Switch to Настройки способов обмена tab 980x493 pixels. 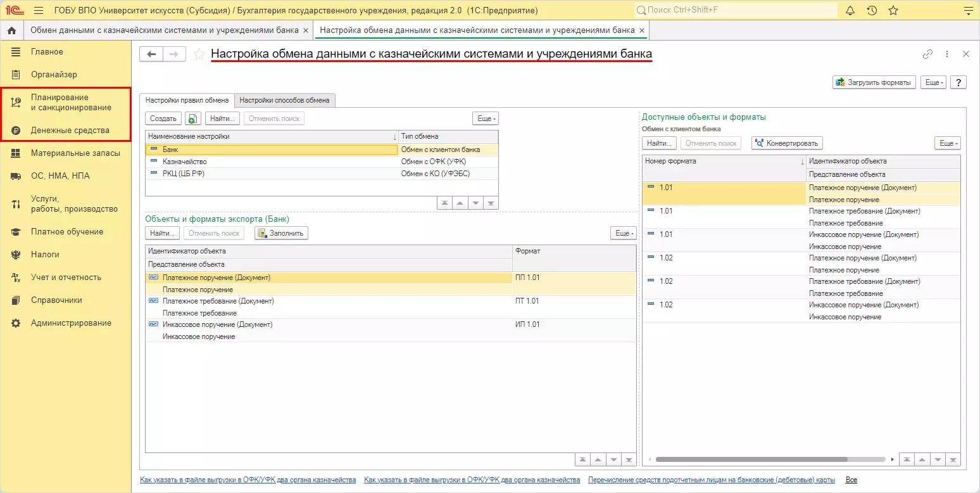tap(284, 100)
